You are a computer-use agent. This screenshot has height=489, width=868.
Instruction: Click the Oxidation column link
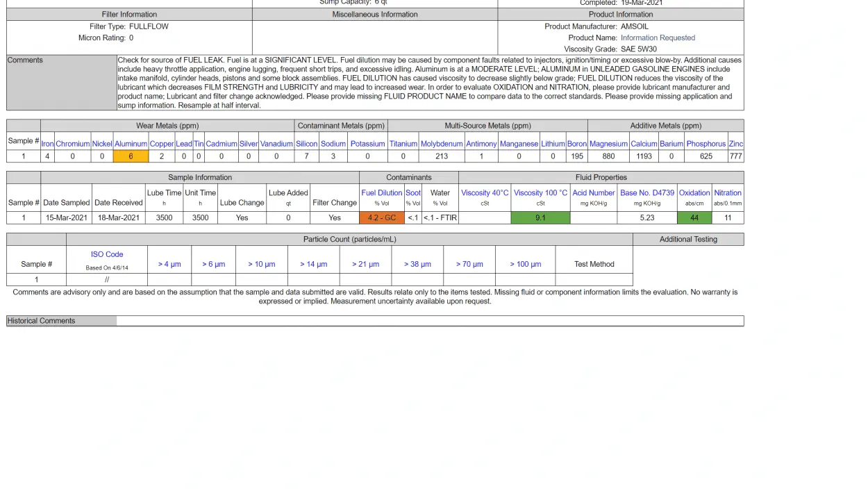[694, 193]
